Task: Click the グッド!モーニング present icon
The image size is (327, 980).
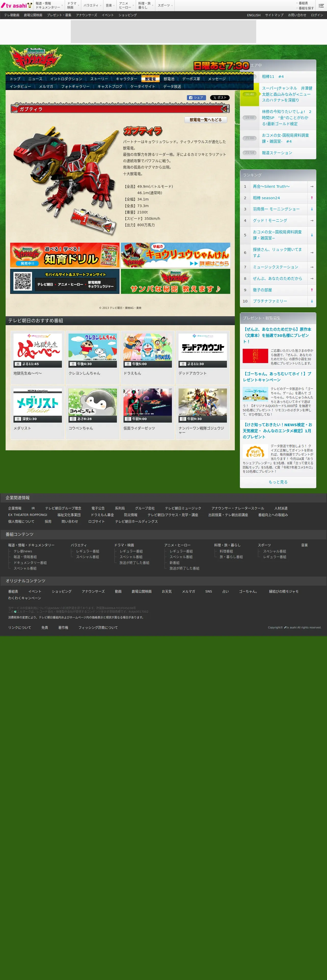Action: click(255, 451)
